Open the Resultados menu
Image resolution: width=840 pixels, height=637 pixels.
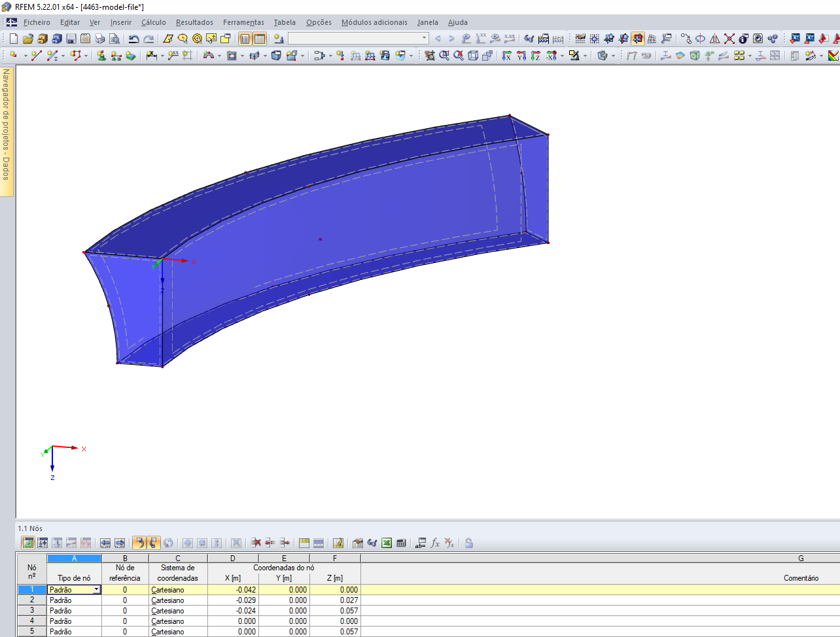click(194, 22)
